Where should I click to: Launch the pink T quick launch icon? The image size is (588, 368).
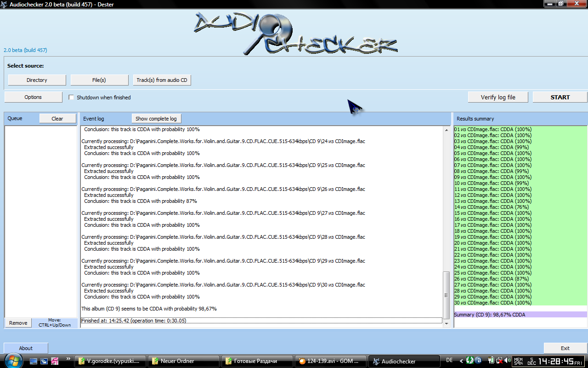point(55,361)
